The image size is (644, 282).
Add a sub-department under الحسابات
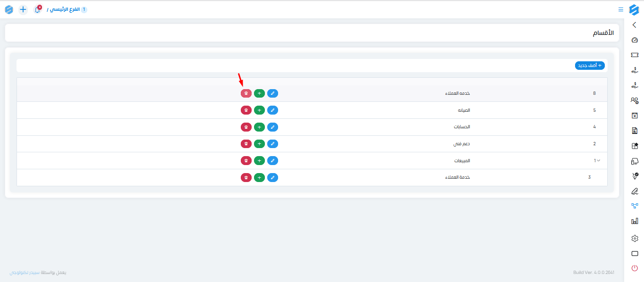[259, 127]
